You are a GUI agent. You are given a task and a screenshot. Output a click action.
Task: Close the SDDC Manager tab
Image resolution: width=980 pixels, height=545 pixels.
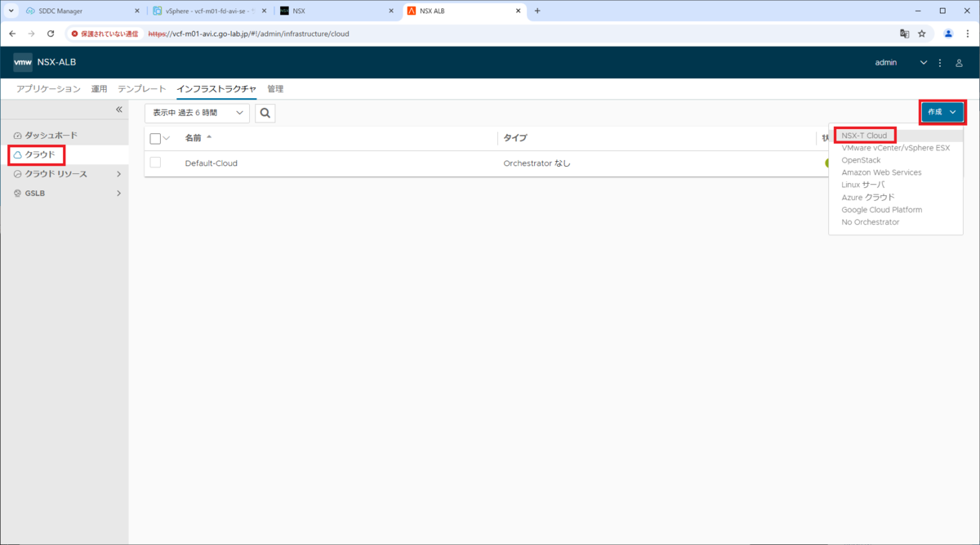(137, 11)
